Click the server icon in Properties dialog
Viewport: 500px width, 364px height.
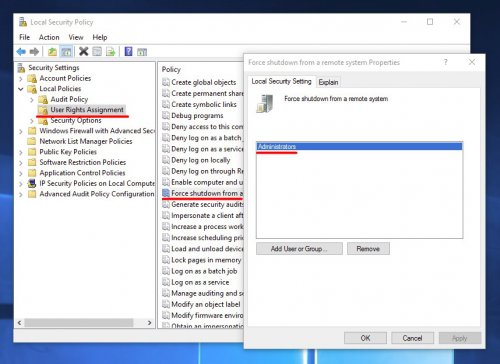coord(265,103)
